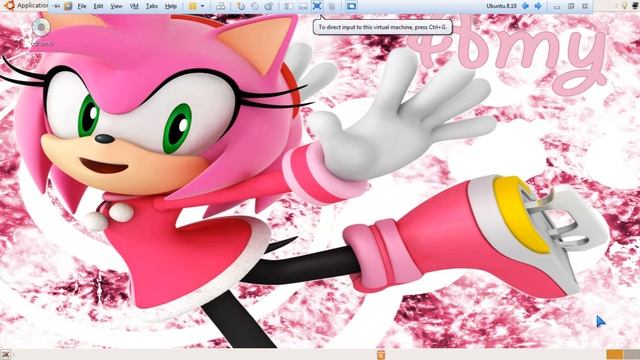Image resolution: width=640 pixels, height=360 pixels.
Task: Open the Edit menu
Action: (x=98, y=6)
